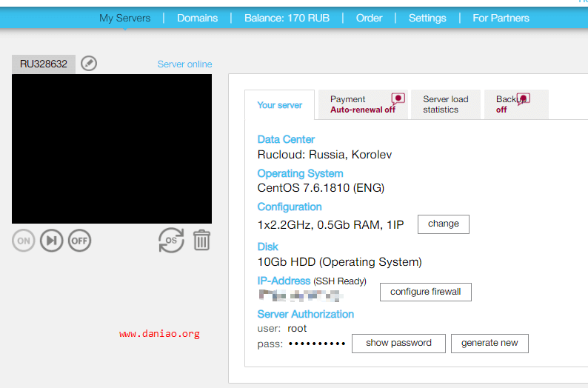The image size is (588, 388).
Task: Open Payment Auto-renewal off tab
Action: (363, 104)
